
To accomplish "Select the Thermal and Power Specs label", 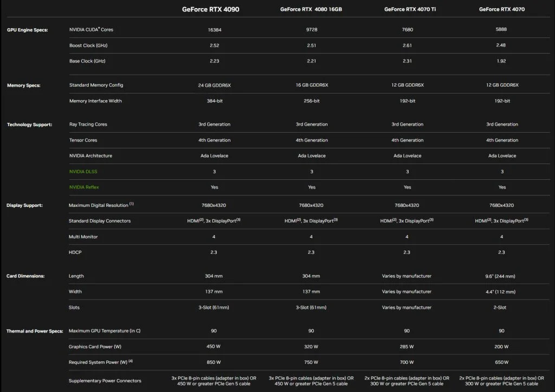I will click(x=35, y=331).
